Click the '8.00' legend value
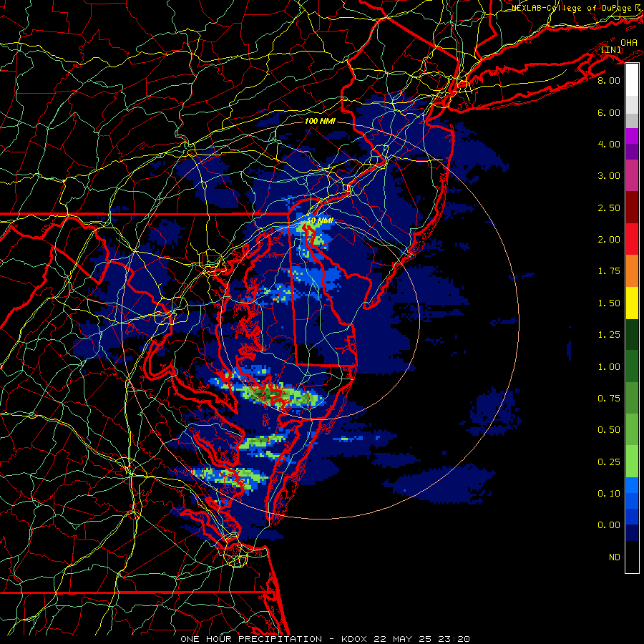The height and width of the screenshot is (644, 644). coord(609,80)
